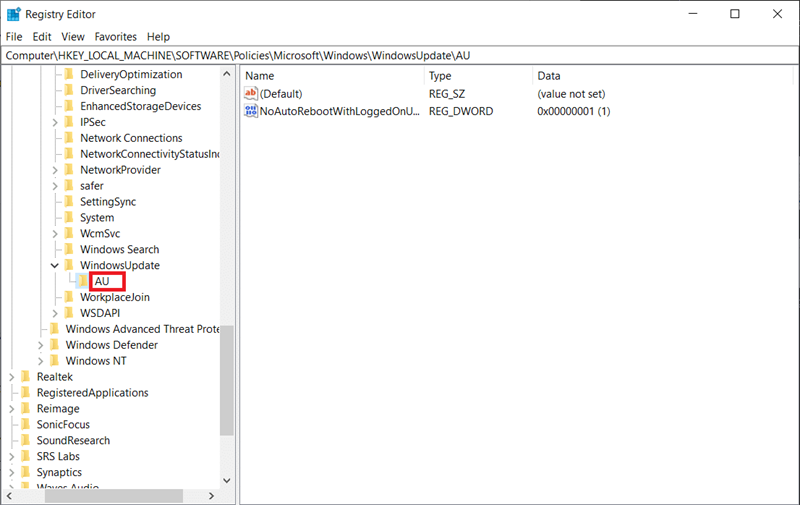The height and width of the screenshot is (506, 801).
Task: Click the 0x00000001 (1) data cell
Action: click(574, 111)
